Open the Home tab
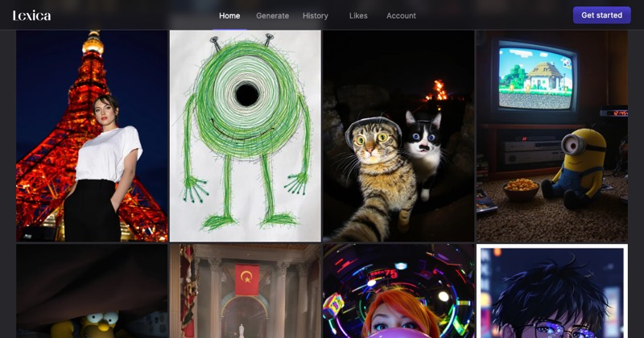Image resolution: width=644 pixels, height=338 pixels. [229, 15]
